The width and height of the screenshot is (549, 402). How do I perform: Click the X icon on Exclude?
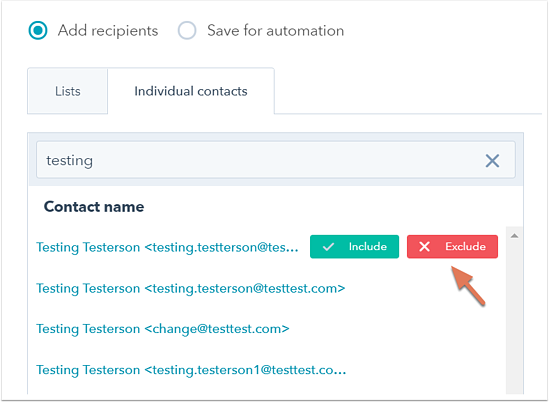tap(424, 247)
